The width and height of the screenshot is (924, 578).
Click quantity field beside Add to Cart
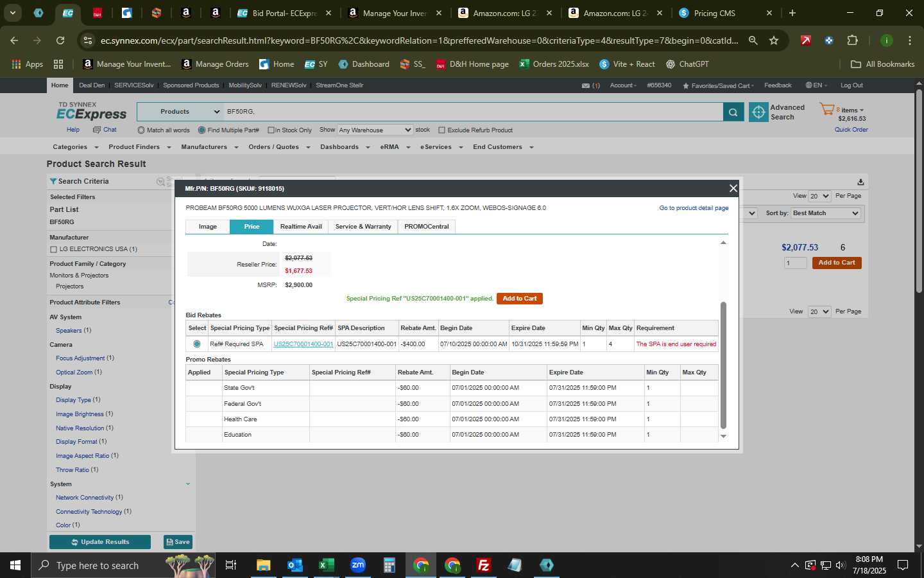[796, 263]
